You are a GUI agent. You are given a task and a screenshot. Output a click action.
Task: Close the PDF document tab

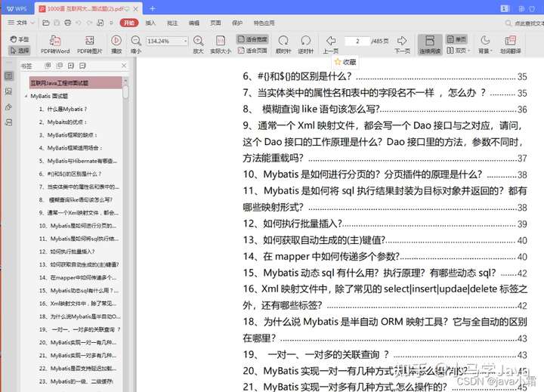click(136, 8)
